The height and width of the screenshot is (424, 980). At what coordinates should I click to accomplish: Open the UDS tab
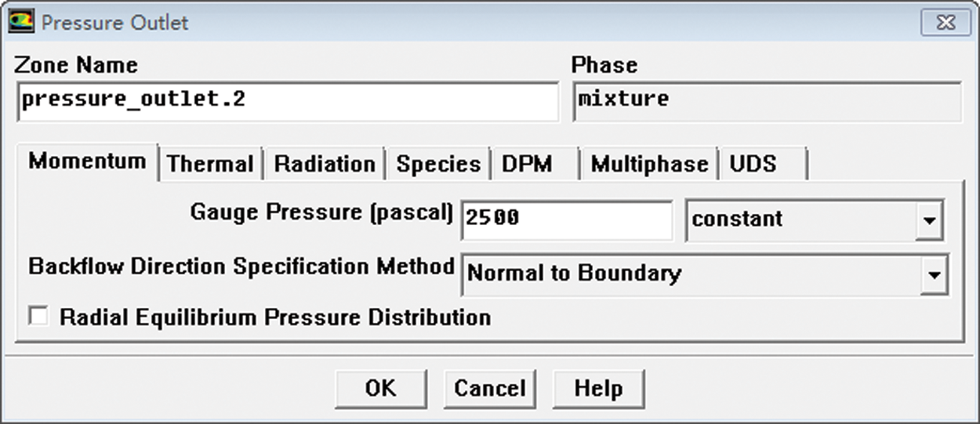[754, 165]
